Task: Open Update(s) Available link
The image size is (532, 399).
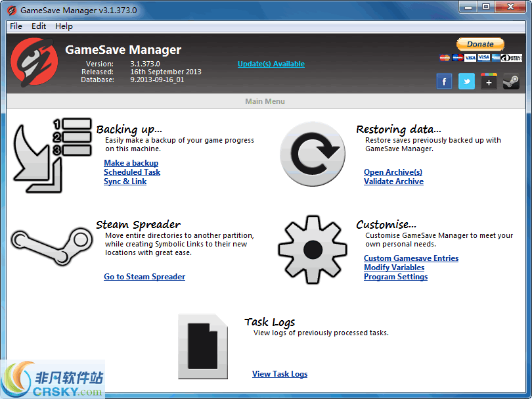Action: (271, 64)
